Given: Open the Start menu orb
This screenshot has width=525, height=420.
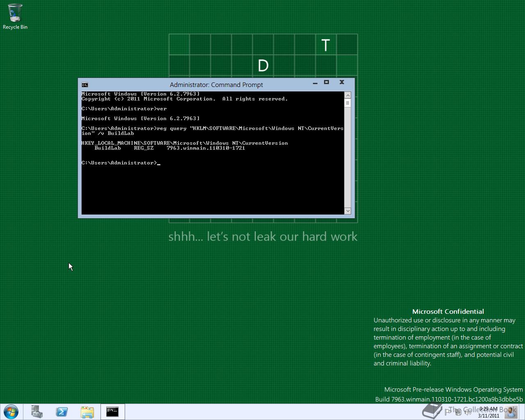Looking at the screenshot, I should coord(11,412).
